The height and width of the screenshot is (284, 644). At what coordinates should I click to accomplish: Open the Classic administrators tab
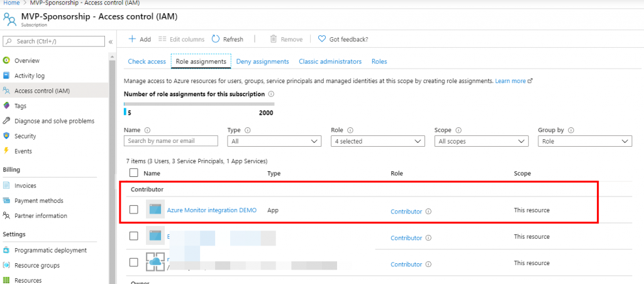tap(330, 61)
